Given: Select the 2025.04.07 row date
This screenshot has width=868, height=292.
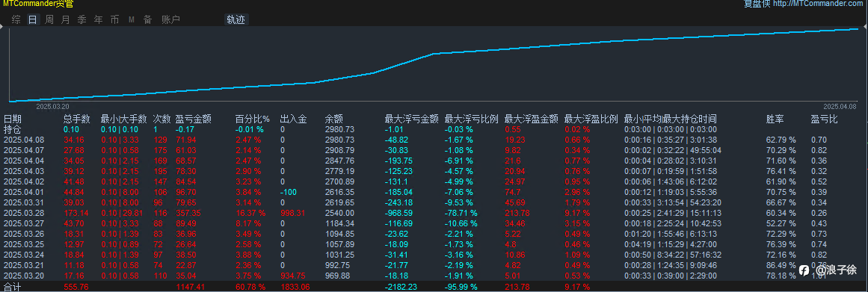Looking at the screenshot, I should tap(24, 150).
